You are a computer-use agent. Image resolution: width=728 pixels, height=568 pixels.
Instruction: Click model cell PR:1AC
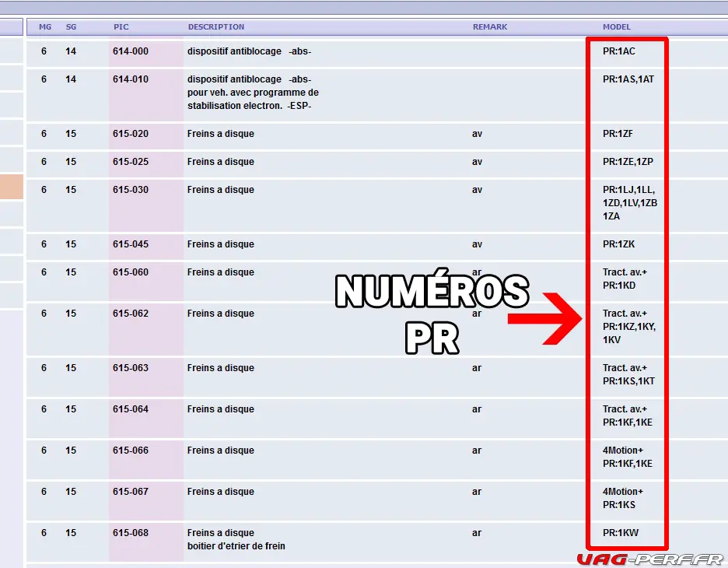point(619,51)
